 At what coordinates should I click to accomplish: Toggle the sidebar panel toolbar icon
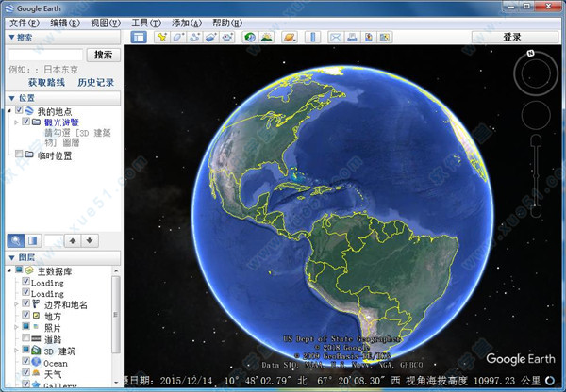[x=139, y=37]
